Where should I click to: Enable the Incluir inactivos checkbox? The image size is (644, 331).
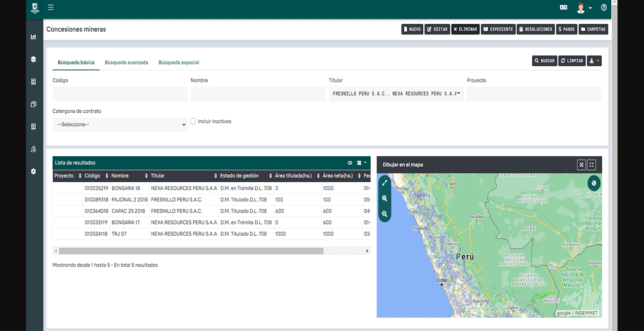[x=193, y=121]
